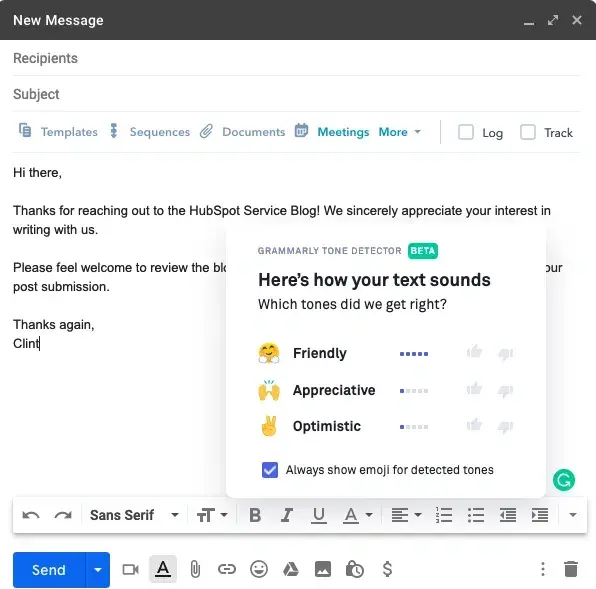Close the New Message window
Image resolution: width=596 pixels, height=589 pixels.
click(577, 20)
